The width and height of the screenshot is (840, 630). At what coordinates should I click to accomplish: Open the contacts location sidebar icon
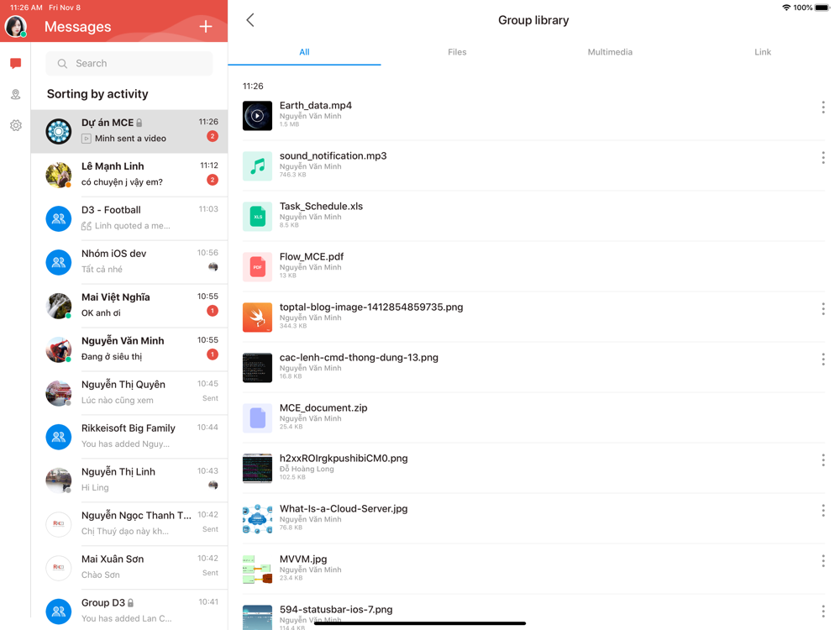click(x=15, y=95)
